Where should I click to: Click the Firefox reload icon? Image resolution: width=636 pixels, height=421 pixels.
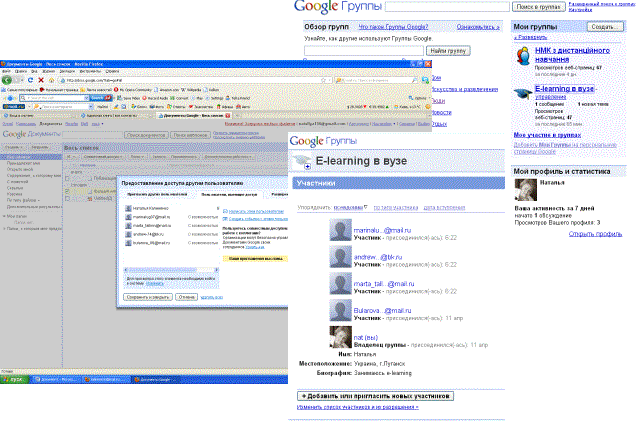click(x=30, y=80)
